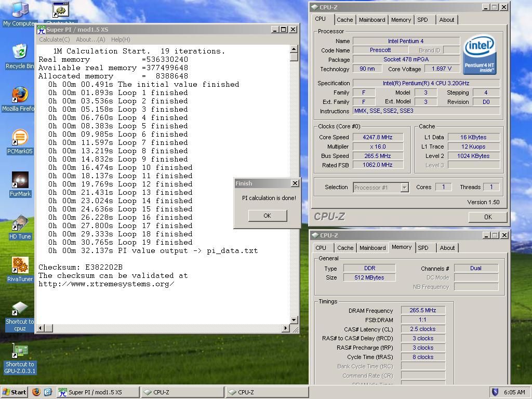Select second CPU-Z taskbar button
The width and height of the screenshot is (532, 399).
[268, 392]
